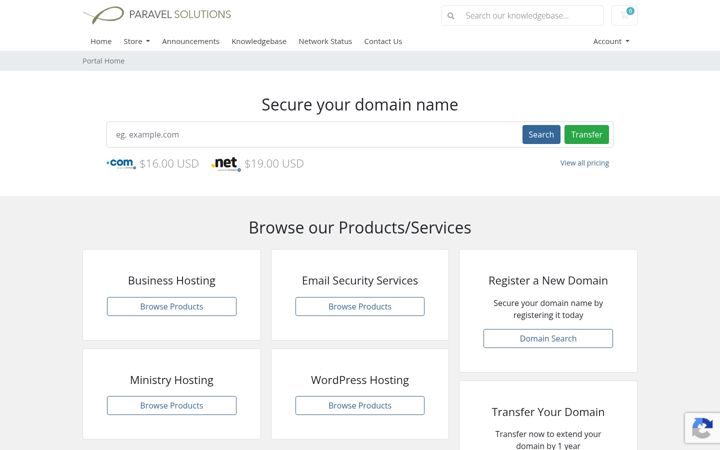Click the Paravel Solutions logo

[x=157, y=15]
